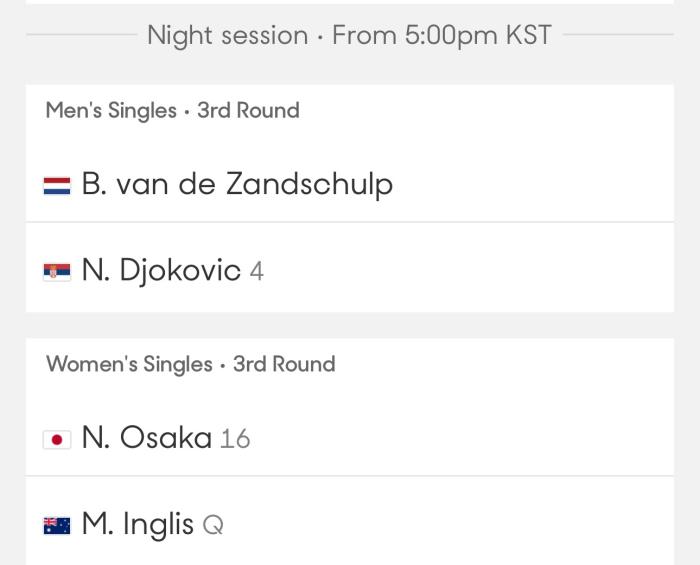Click the Japanese flag beside Osaka
This screenshot has width=700, height=565.
click(x=57, y=439)
